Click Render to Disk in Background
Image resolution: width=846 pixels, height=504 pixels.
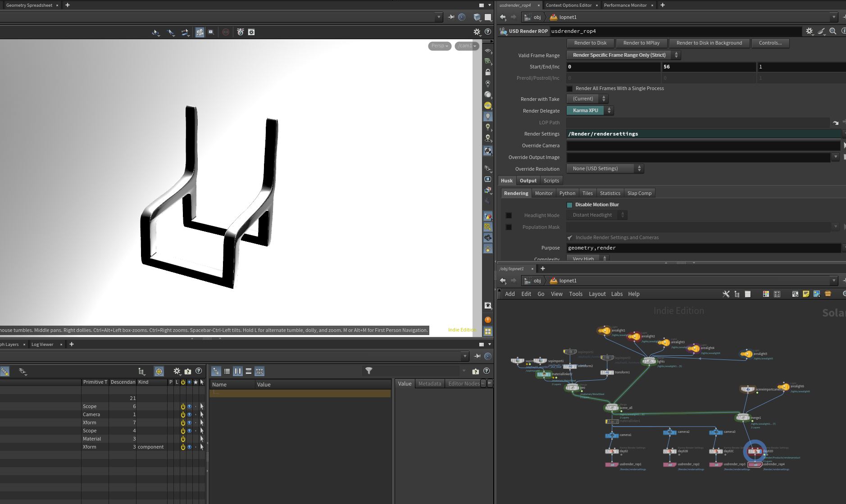(709, 43)
